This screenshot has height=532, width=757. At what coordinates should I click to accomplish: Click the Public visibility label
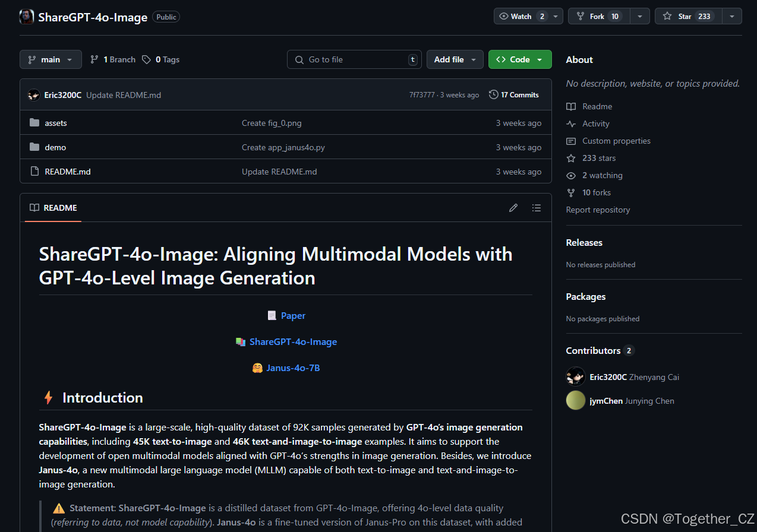point(166,17)
